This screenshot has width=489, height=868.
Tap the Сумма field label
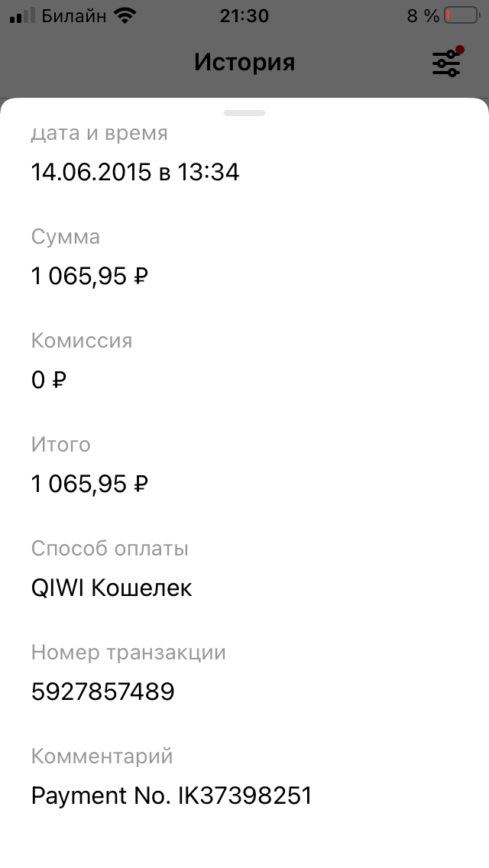(x=66, y=237)
